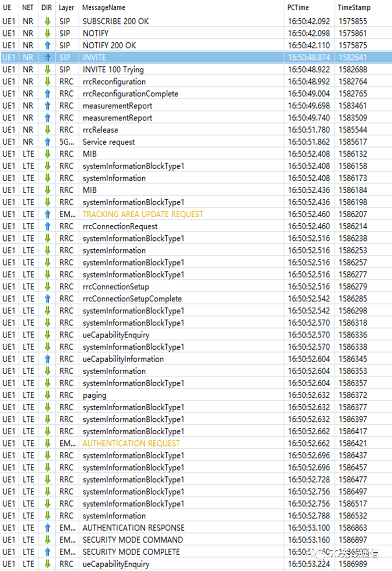
Task: Select the INVITE 100 Trying message
Action: click(113, 70)
